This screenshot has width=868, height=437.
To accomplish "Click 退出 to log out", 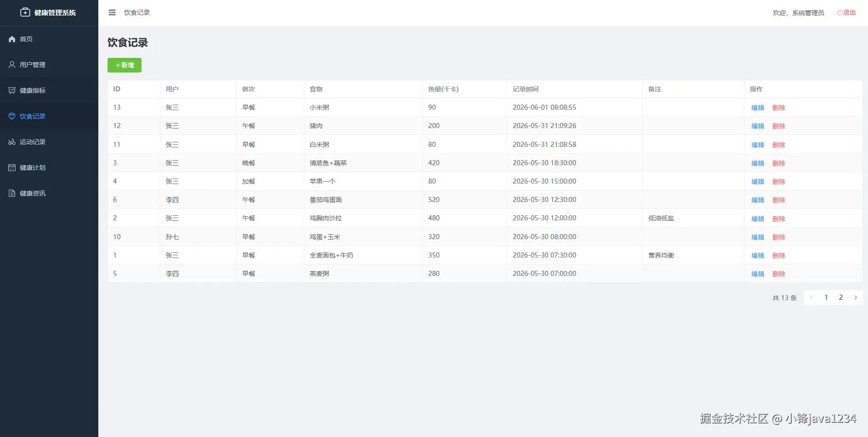I will pyautogui.click(x=846, y=13).
